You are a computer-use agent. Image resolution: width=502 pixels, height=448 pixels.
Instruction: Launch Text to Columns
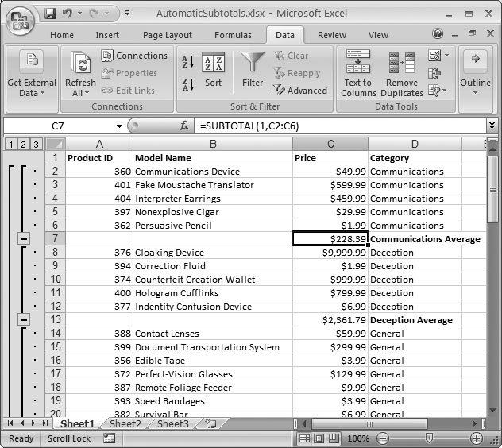pyautogui.click(x=358, y=74)
